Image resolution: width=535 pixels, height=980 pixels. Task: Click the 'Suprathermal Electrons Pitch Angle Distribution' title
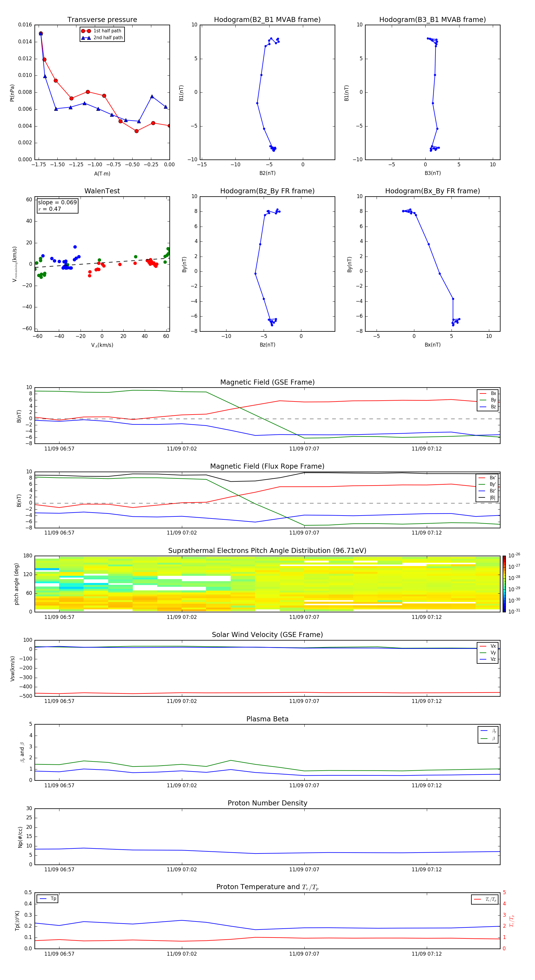tap(267, 551)
